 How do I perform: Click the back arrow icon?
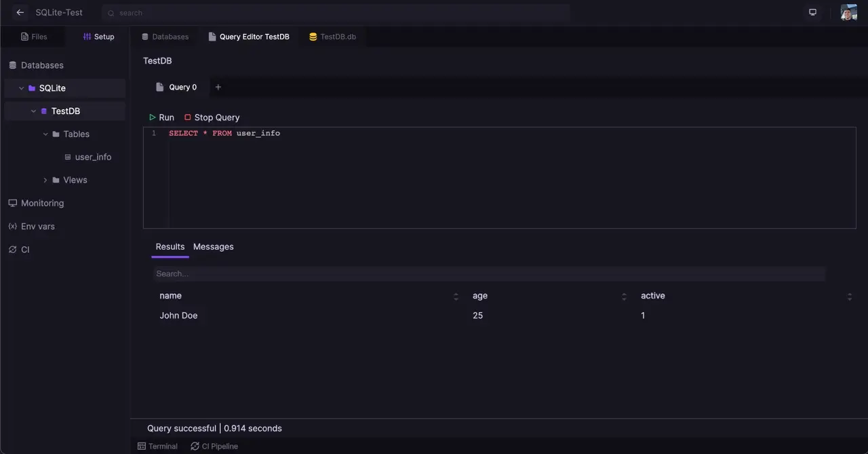point(20,12)
